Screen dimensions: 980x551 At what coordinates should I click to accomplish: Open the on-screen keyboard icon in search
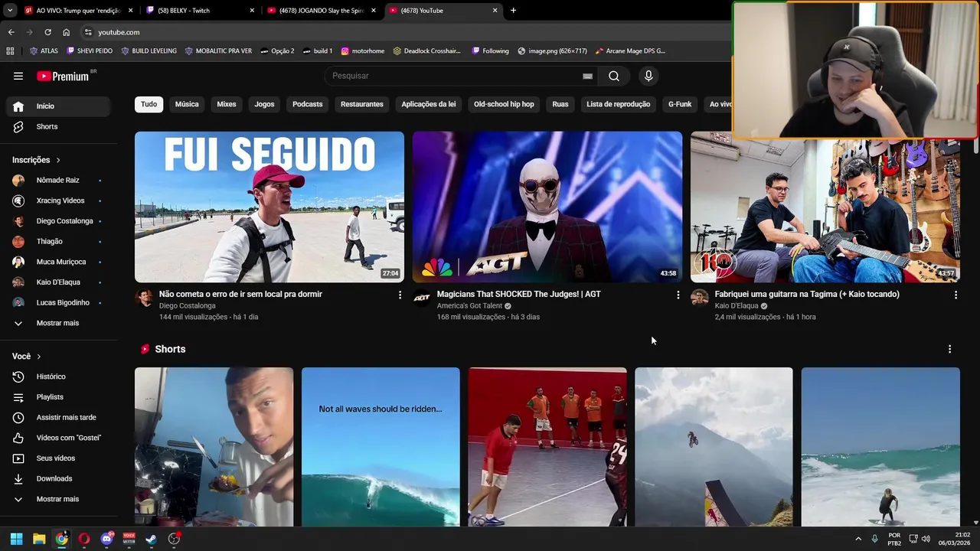(x=587, y=76)
